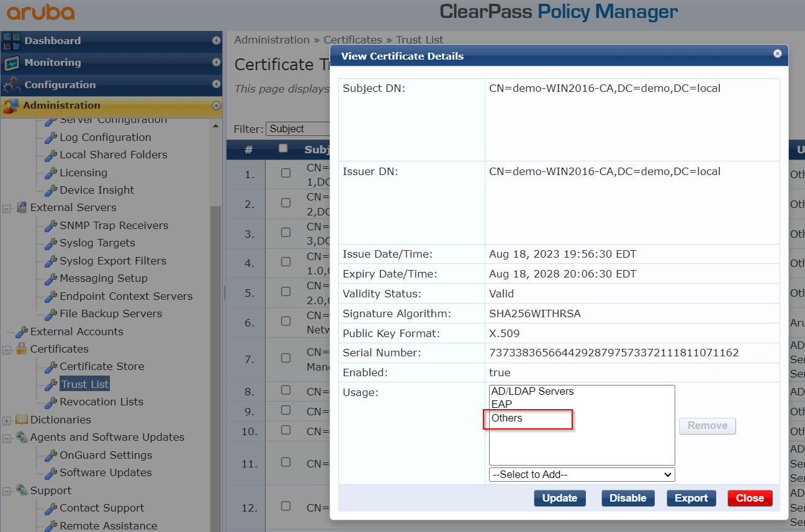The height and width of the screenshot is (532, 805).
Task: Select EAP in the Usage list
Action: [x=501, y=404]
